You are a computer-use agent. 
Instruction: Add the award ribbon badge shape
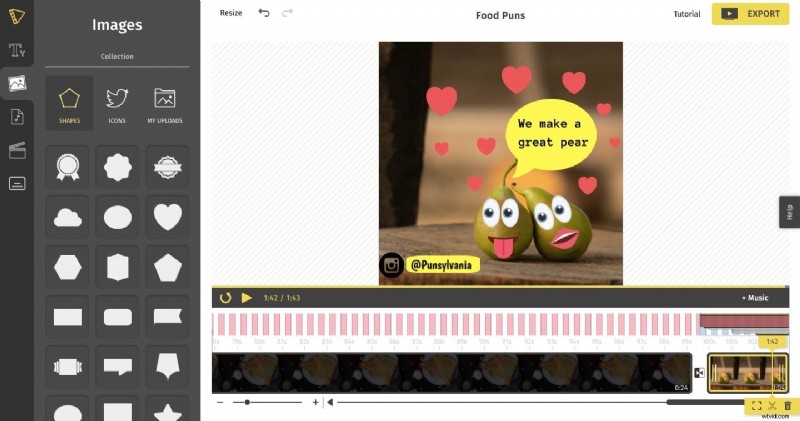[68, 166]
